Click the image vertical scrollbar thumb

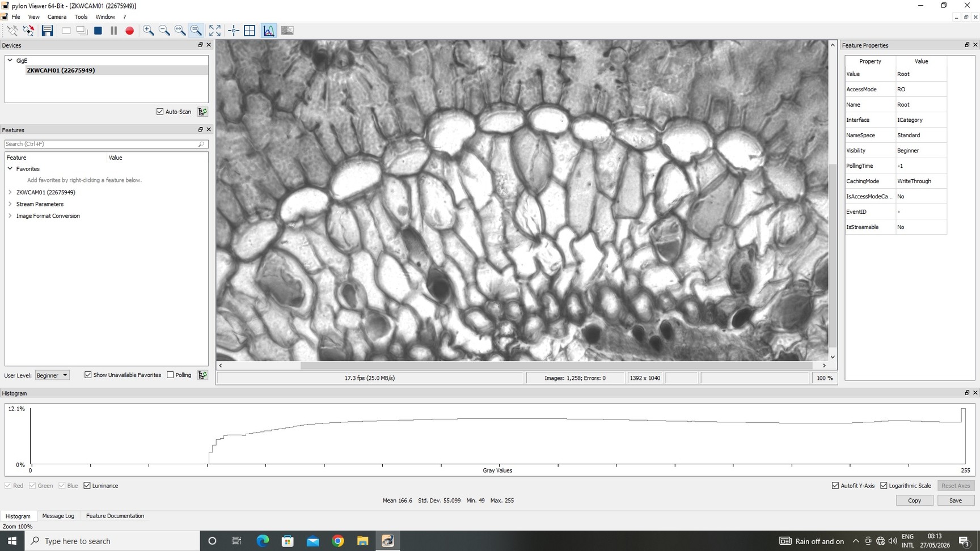833,255
